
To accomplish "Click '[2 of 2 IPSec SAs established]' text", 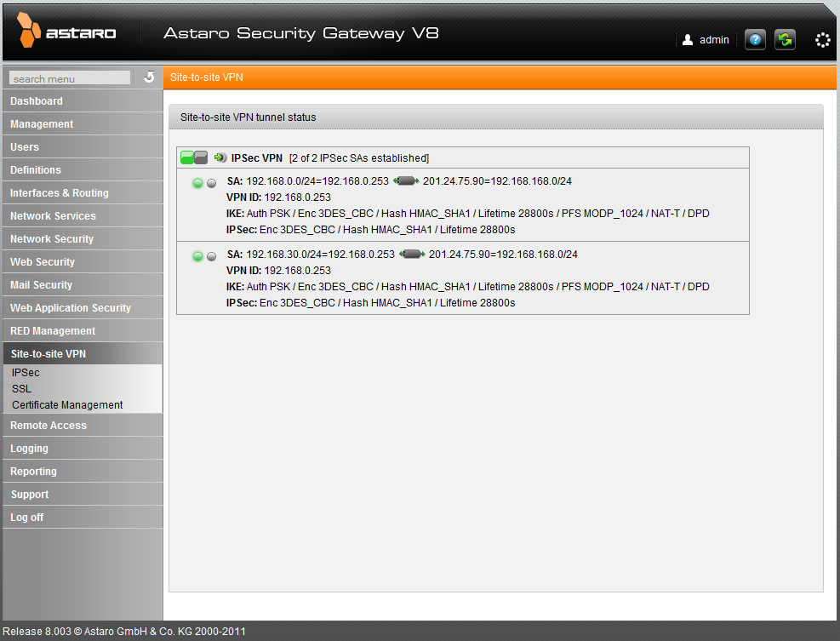I will pyautogui.click(x=359, y=158).
